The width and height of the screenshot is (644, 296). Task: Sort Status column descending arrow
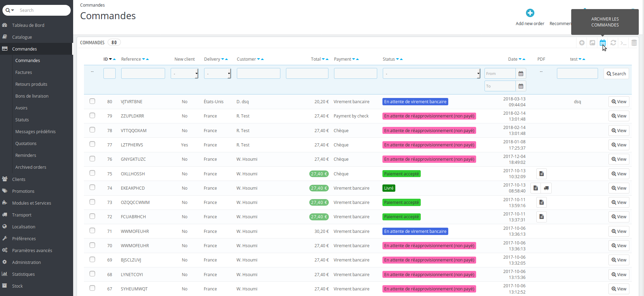[x=398, y=59]
